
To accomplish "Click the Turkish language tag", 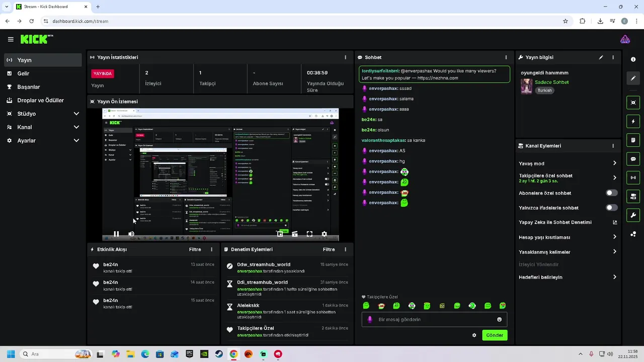I will tap(544, 90).
